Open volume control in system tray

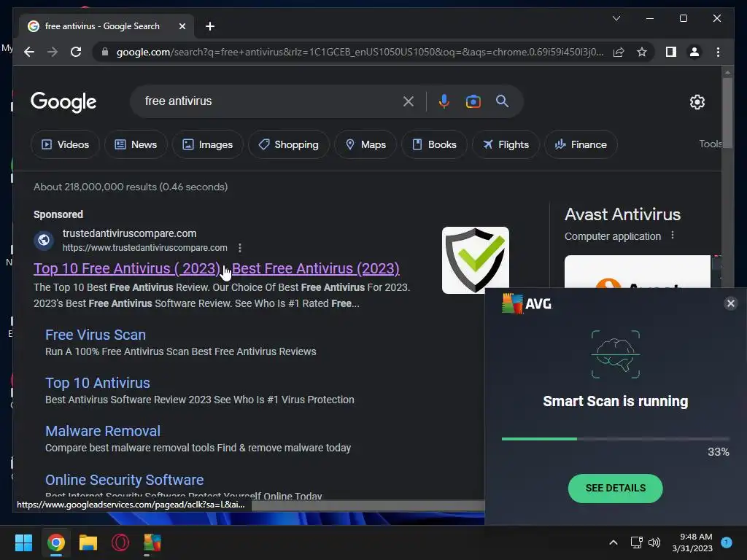654,542
